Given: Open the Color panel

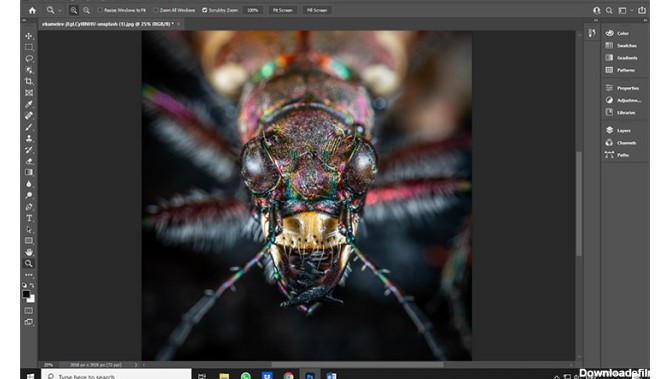Looking at the screenshot, I should 617,33.
